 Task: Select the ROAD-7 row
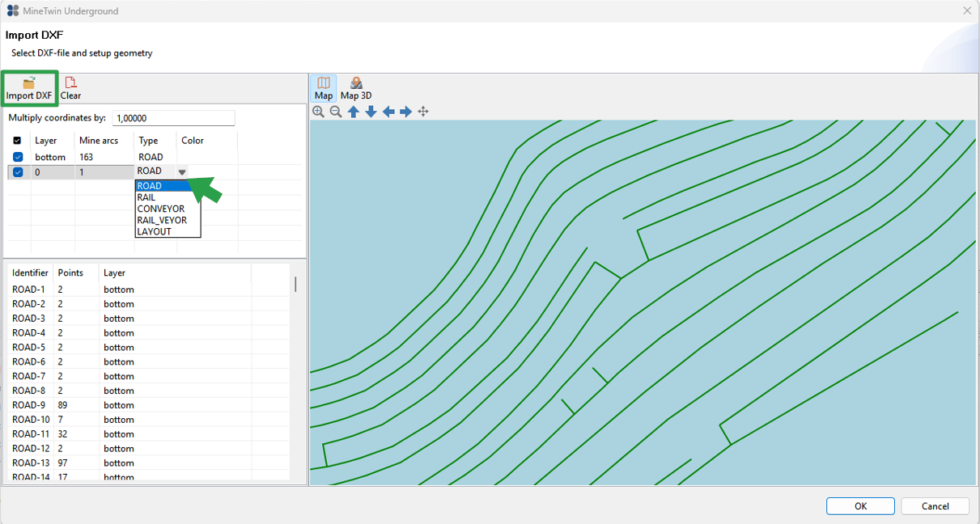(x=149, y=376)
